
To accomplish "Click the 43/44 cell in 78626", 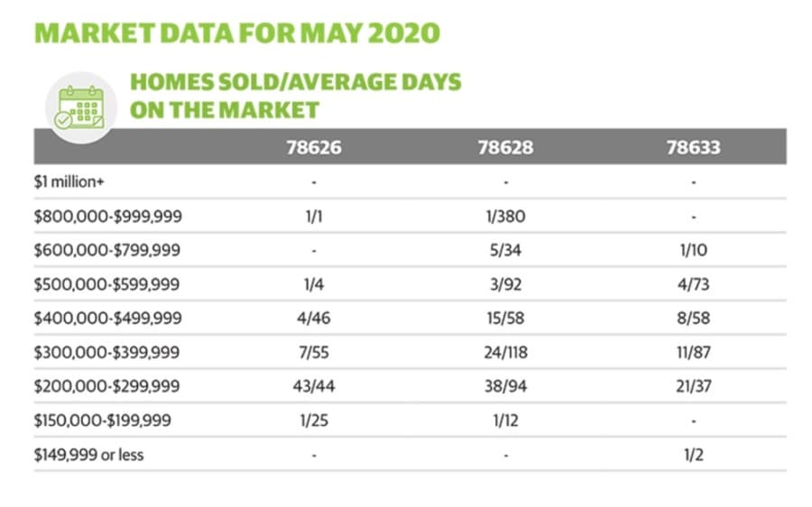I will click(314, 386).
